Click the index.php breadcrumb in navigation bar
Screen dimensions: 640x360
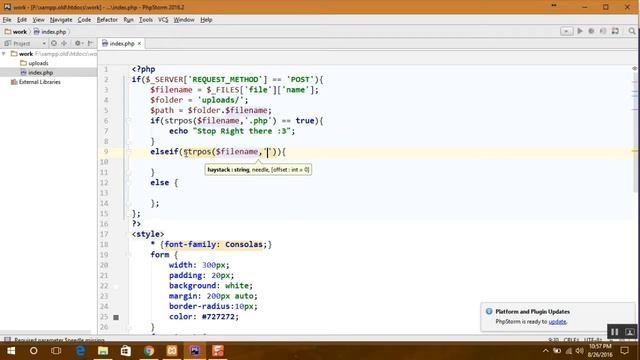pos(50,31)
